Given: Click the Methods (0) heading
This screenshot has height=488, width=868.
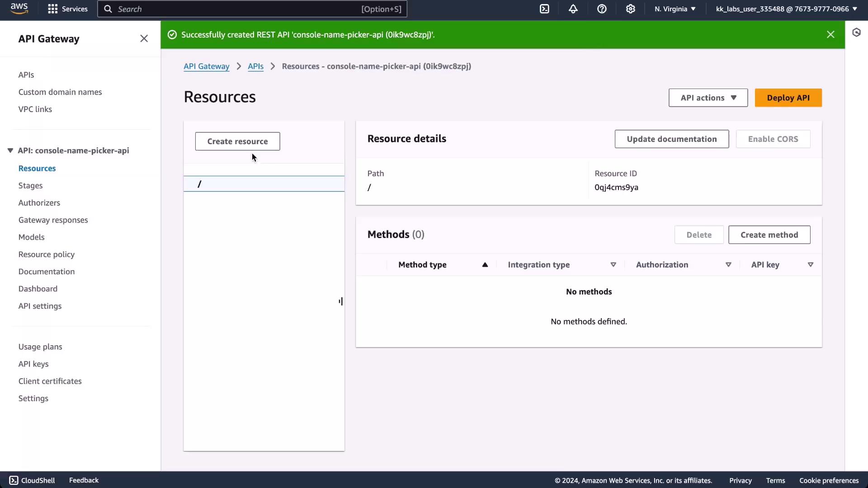Looking at the screenshot, I should pos(396,235).
